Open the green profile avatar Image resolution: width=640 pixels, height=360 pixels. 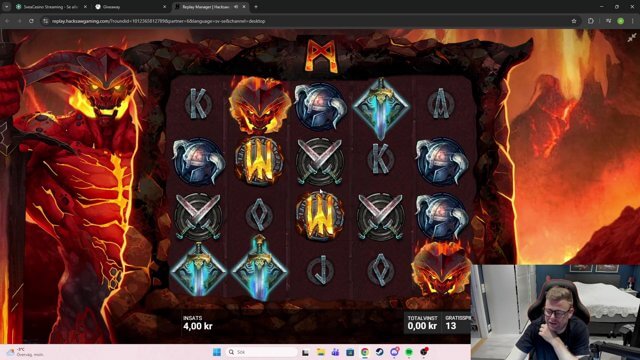[620, 21]
